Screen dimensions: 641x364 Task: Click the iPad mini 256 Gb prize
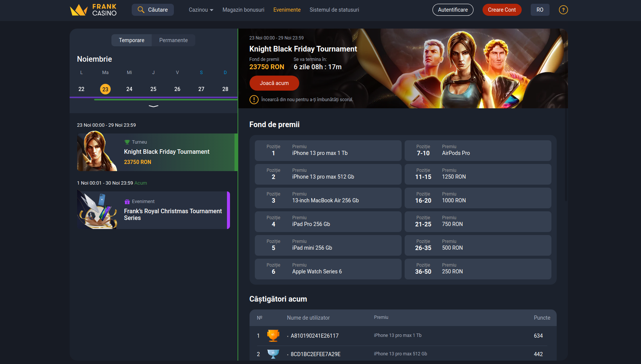328,245
